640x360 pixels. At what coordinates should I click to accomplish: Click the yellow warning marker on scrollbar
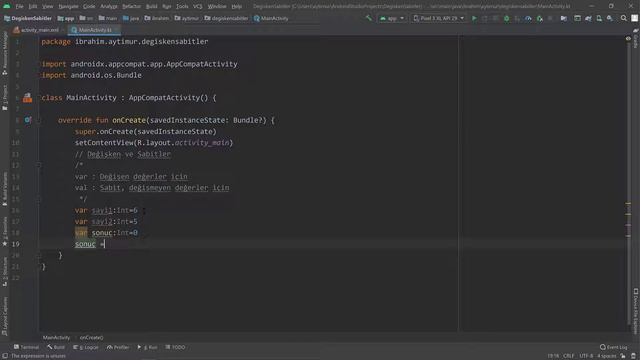pos(628,203)
